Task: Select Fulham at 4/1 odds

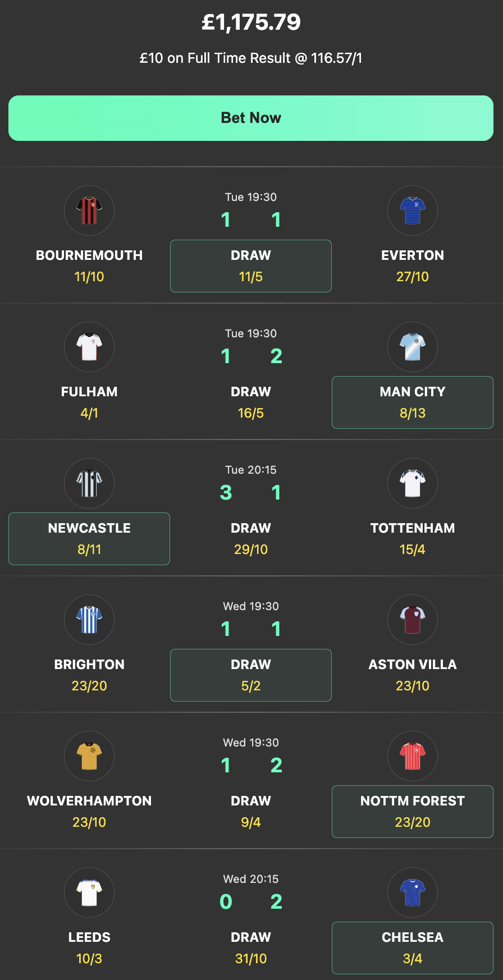Action: coord(89,402)
